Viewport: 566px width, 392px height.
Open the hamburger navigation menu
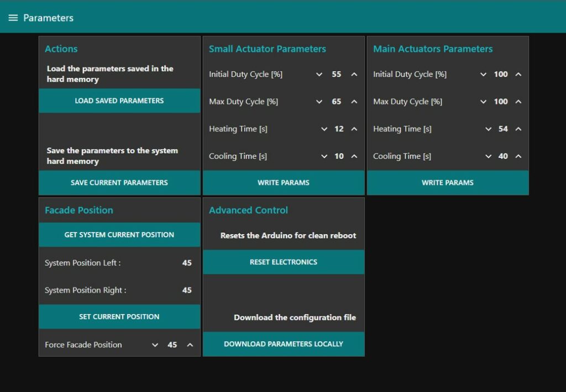click(x=13, y=18)
